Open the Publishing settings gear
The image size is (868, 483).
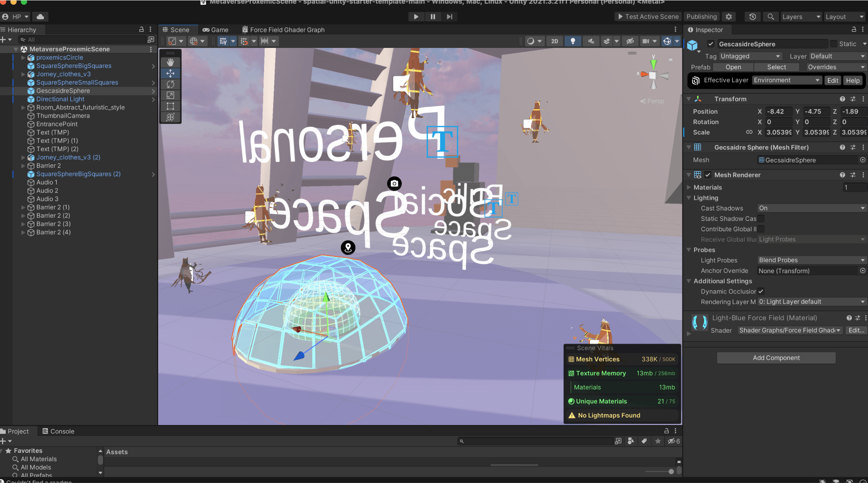[729, 17]
